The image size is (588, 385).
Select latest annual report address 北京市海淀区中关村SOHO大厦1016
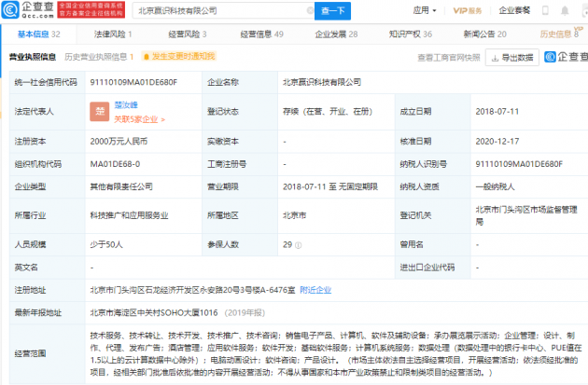154,312
